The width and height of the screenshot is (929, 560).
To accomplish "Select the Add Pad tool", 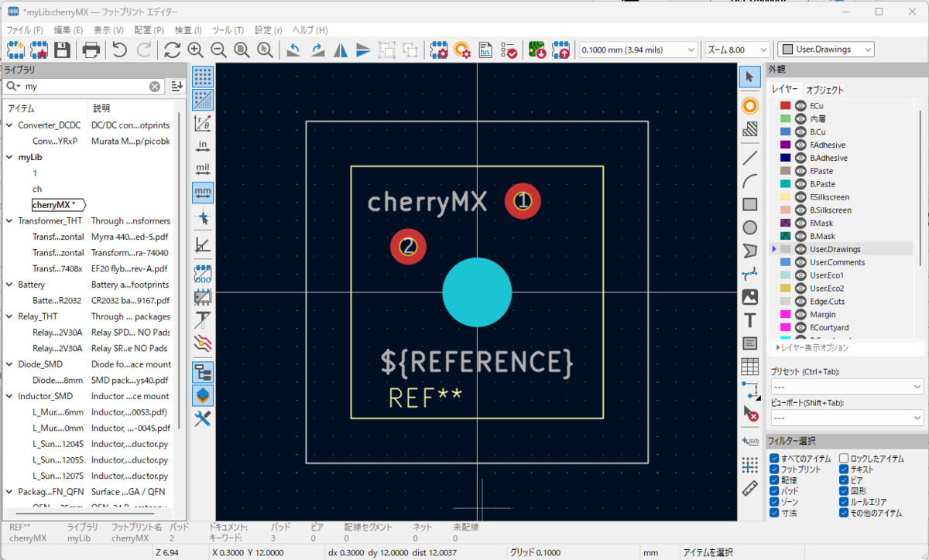I will pyautogui.click(x=749, y=105).
